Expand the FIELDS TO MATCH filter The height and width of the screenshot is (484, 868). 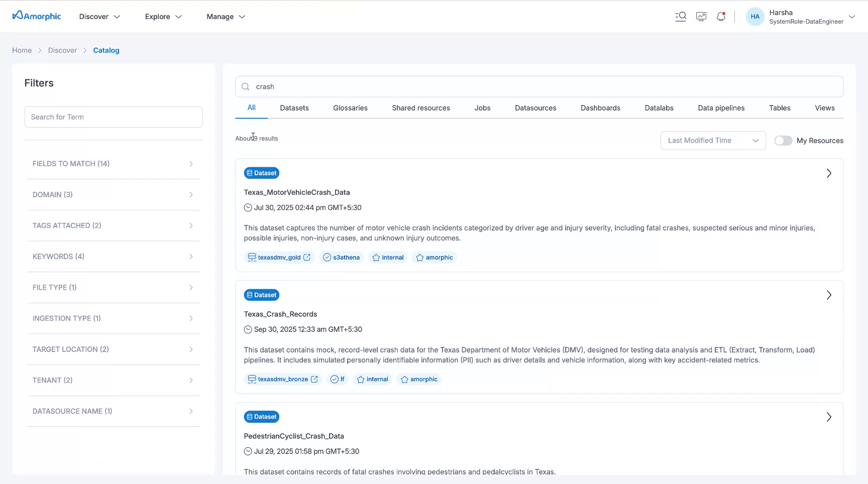(x=190, y=164)
